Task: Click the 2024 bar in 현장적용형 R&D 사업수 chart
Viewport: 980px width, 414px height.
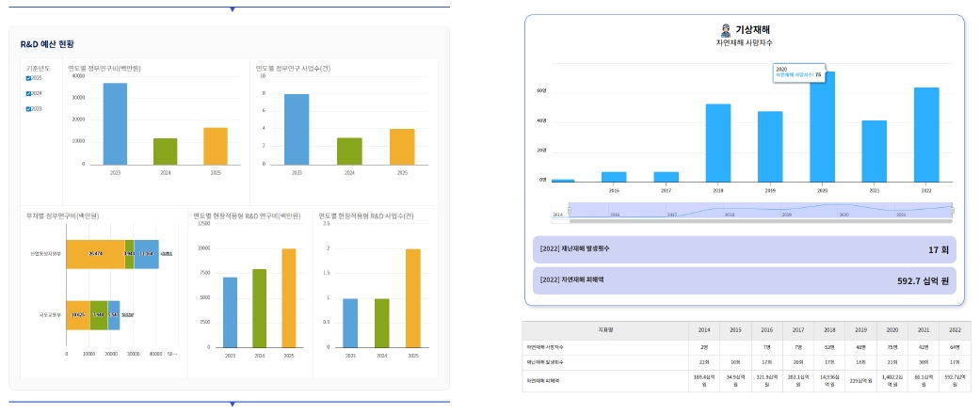Action: tap(382, 323)
